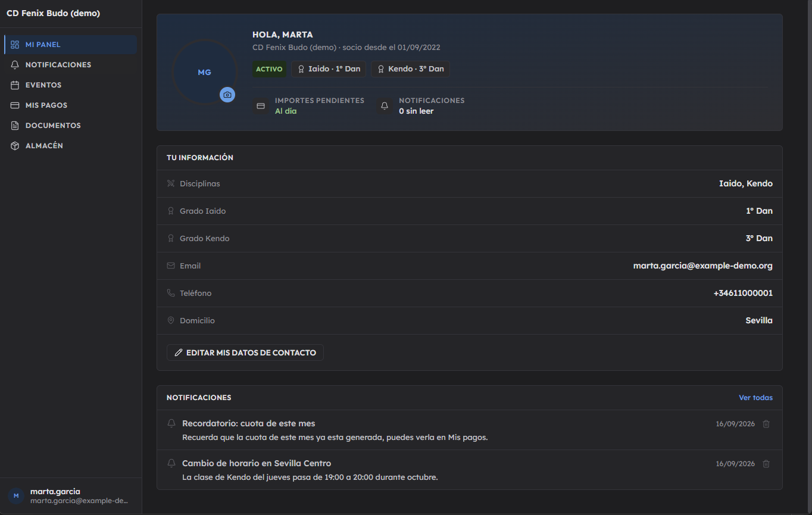The height and width of the screenshot is (515, 812).
Task: Delete the 'Cambio de horario' notification
Action: tap(766, 464)
